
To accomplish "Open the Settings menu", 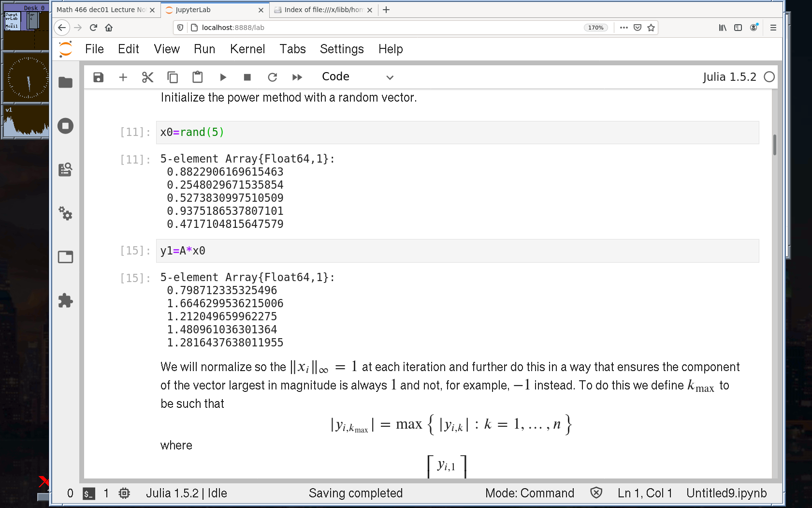I will coord(342,49).
